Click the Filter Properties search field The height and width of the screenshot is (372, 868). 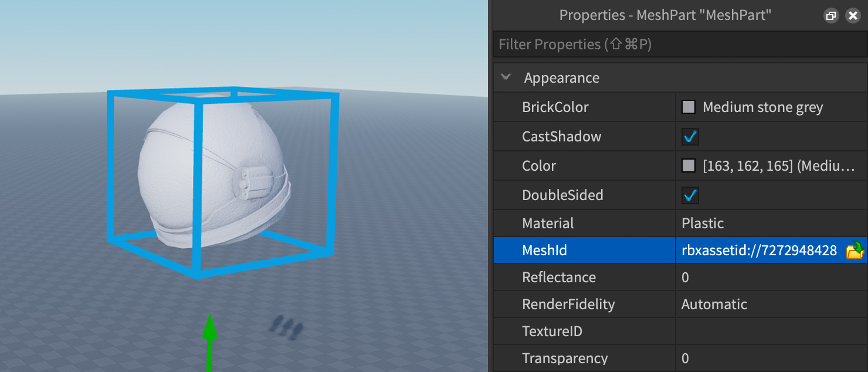[x=680, y=45]
